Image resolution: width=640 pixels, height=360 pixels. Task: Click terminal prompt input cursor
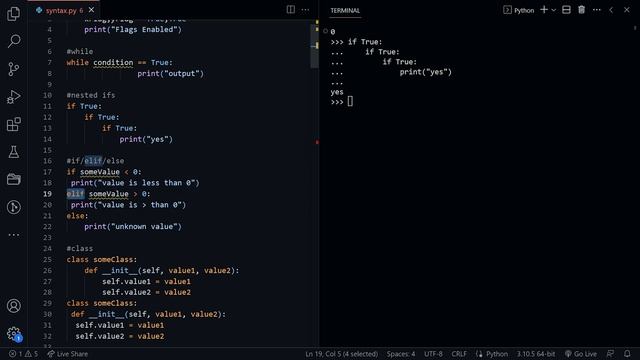click(350, 102)
